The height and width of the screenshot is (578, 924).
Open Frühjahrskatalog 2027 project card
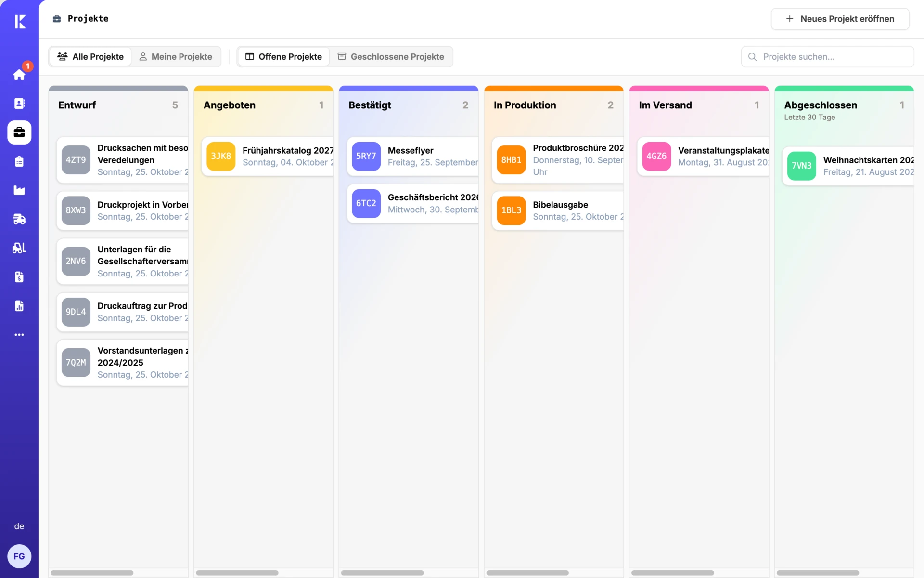point(268,157)
